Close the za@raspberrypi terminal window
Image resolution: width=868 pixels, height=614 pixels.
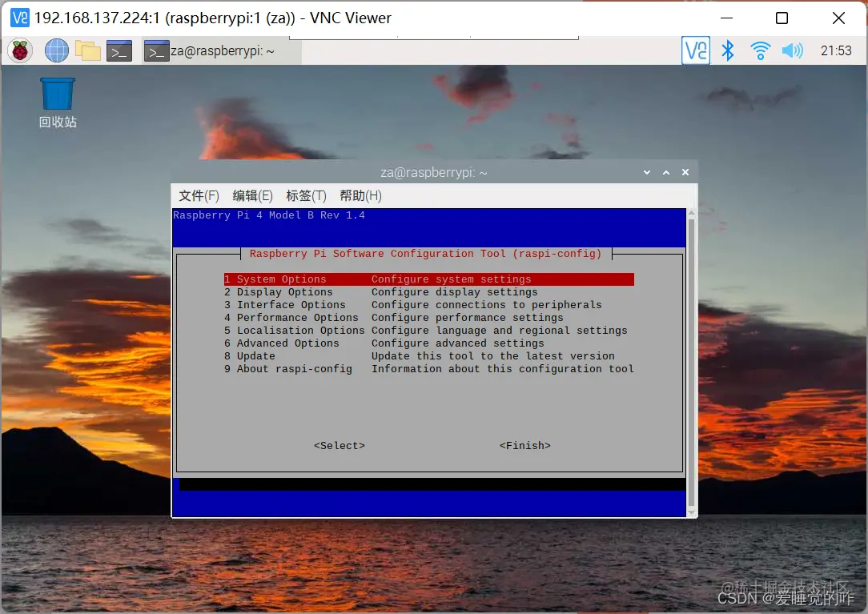(x=685, y=173)
